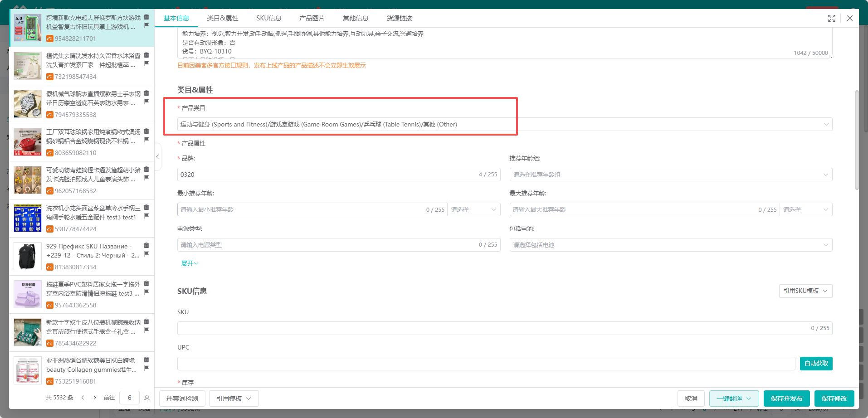The width and height of the screenshot is (868, 418).
Task: Click the UPC input field
Action: (x=486, y=364)
